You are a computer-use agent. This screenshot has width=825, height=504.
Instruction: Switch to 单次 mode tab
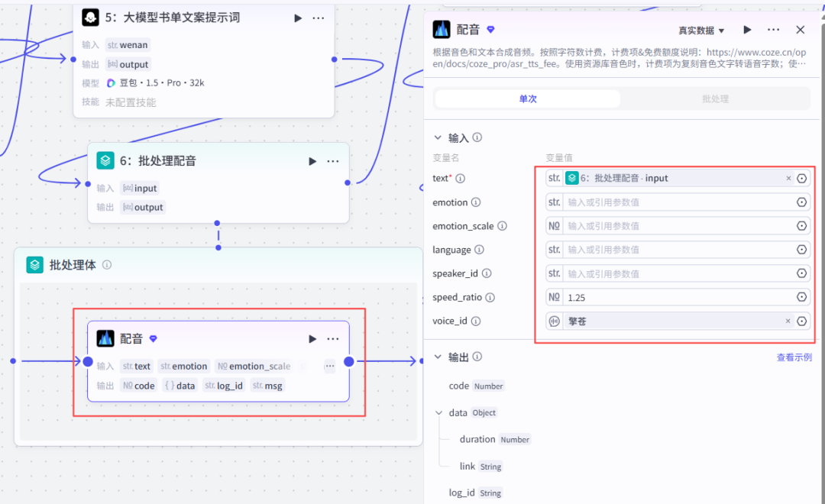point(528,99)
